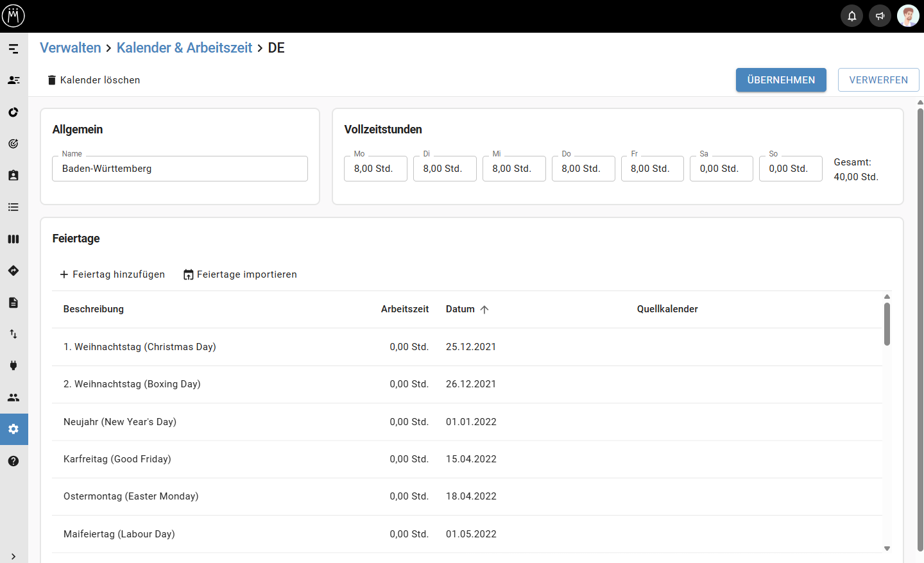This screenshot has width=924, height=563.
Task: Select Maifeiertag (Labour Day) row
Action: (467, 534)
